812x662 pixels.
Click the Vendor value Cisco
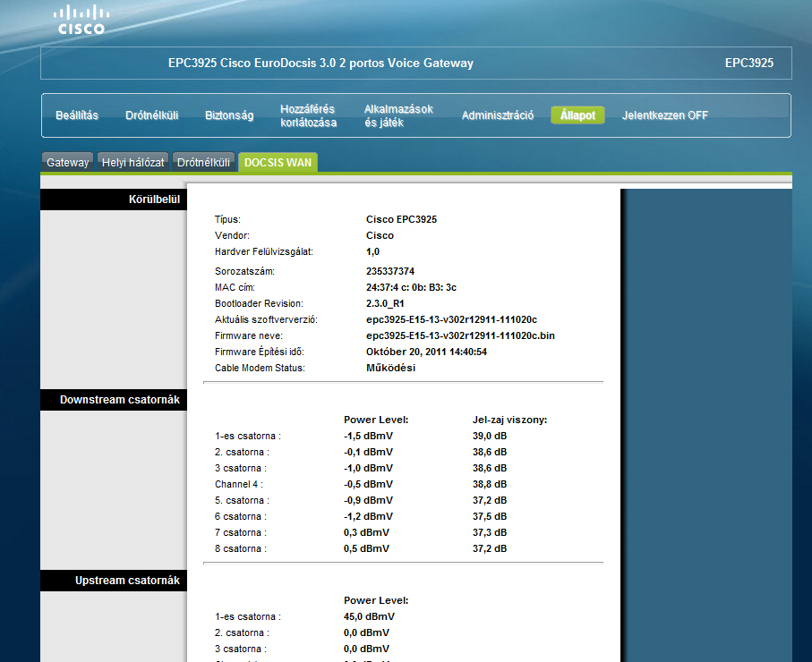[380, 235]
